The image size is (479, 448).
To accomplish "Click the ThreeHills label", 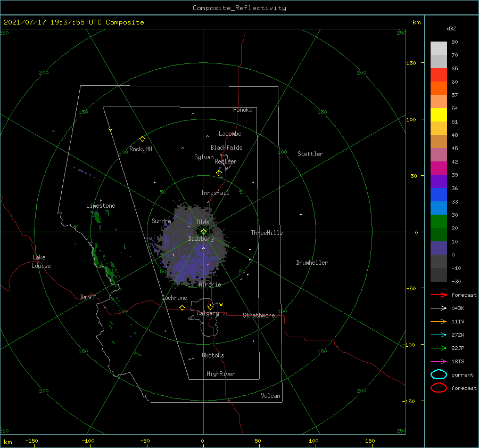I will (267, 233).
